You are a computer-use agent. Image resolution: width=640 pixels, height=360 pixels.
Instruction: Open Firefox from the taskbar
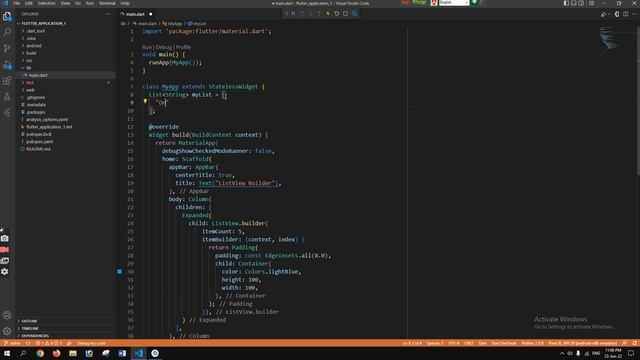(56, 353)
